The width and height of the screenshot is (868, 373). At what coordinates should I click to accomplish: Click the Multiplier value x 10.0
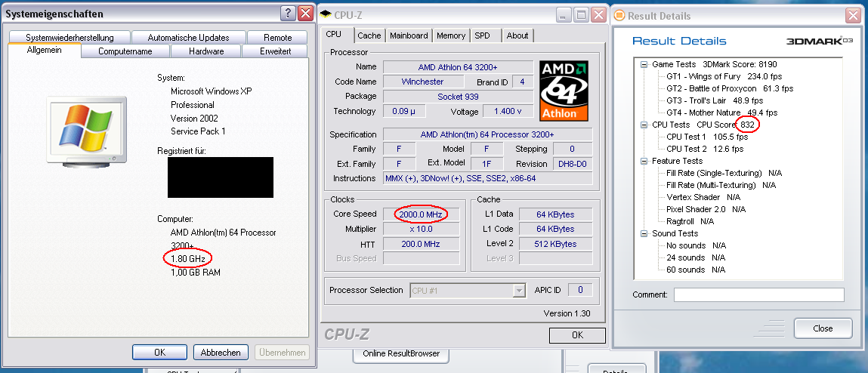click(422, 229)
